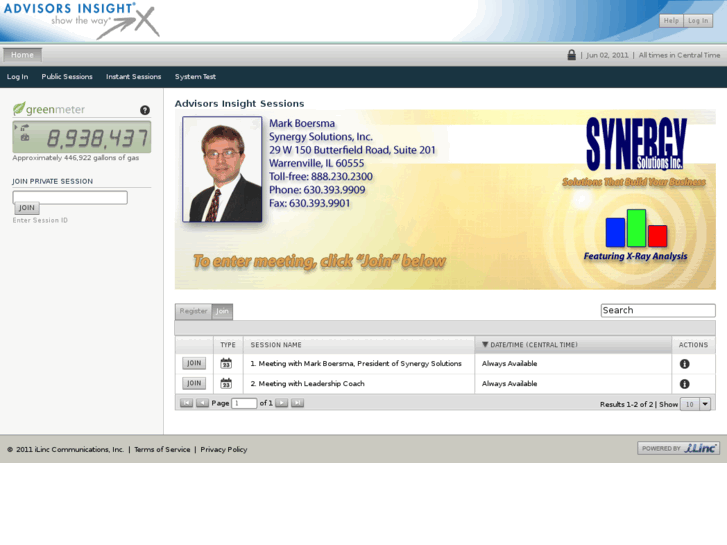Click the Log In button in top right
This screenshot has height=545, width=727.
(x=698, y=20)
